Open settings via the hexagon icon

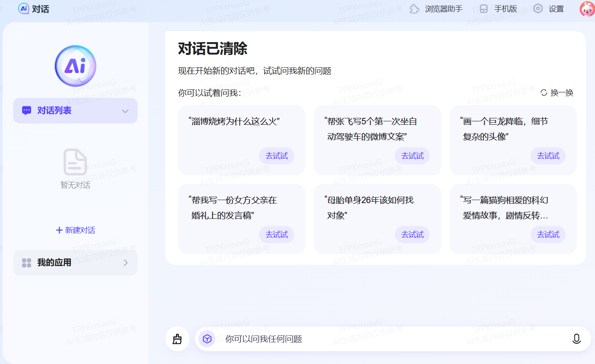pyautogui.click(x=538, y=9)
